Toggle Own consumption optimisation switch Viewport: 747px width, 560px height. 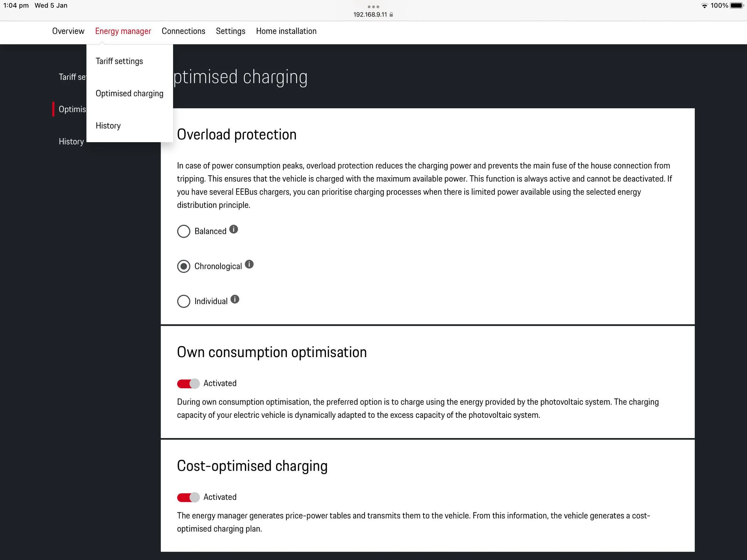(188, 384)
